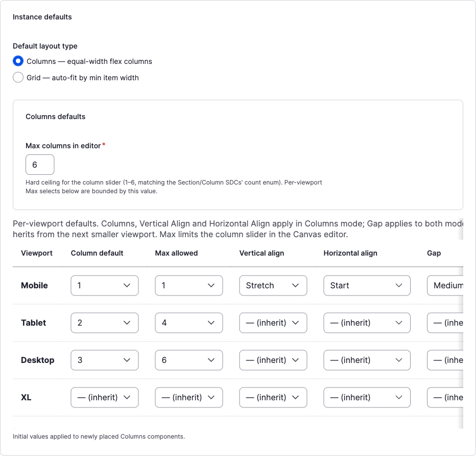Open Mobile Column default dropdown
Screen dimensions: 476x456
pos(105,286)
